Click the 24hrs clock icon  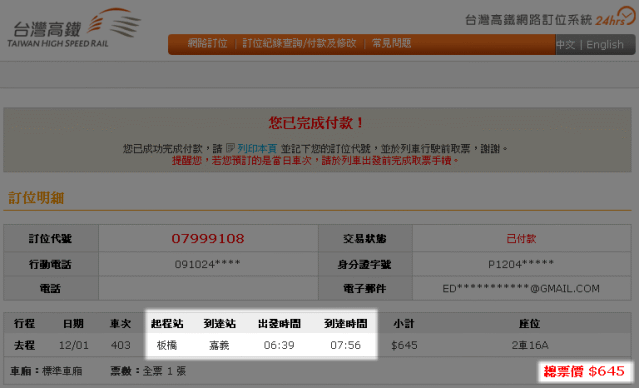tap(626, 15)
